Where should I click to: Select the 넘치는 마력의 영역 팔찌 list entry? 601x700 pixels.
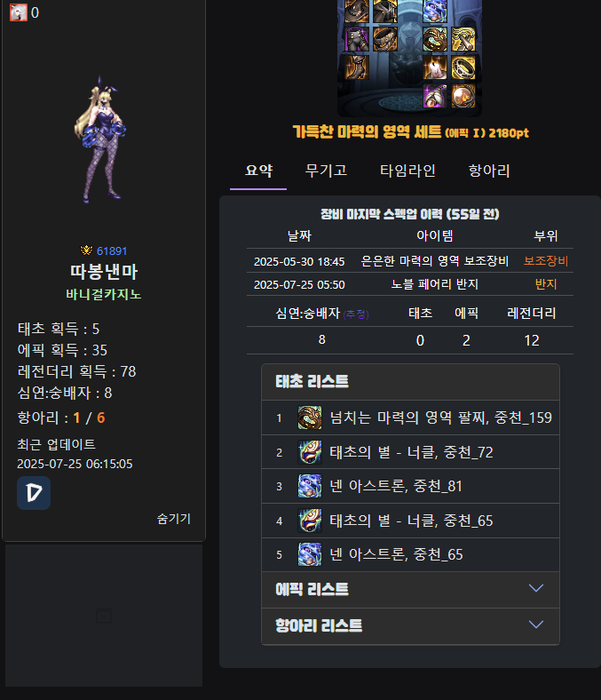pyautogui.click(x=410, y=418)
